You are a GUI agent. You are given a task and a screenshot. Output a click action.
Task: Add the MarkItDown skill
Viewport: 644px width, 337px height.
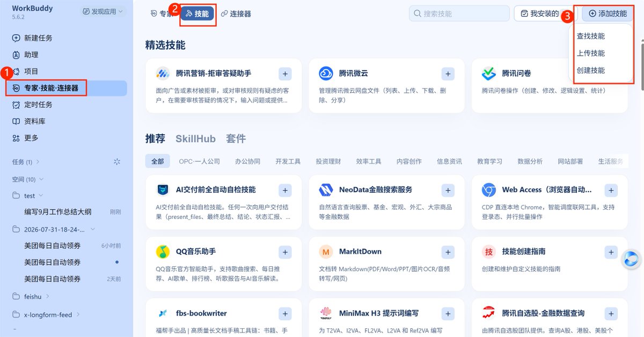(448, 252)
